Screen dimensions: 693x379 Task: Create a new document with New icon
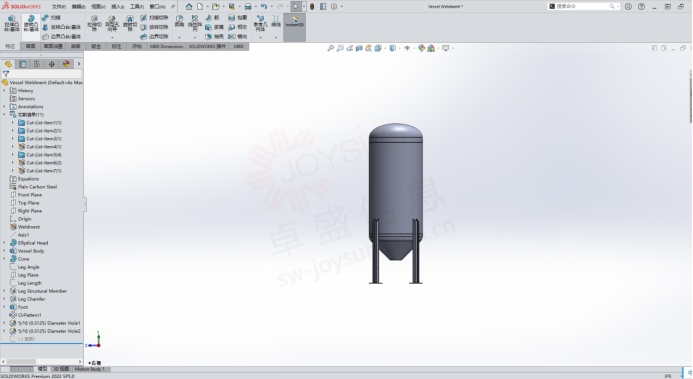200,7
